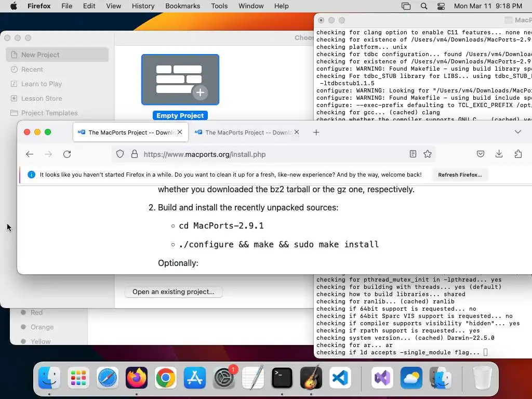Open the Bookmarks menu
532x399 pixels.
point(182,6)
